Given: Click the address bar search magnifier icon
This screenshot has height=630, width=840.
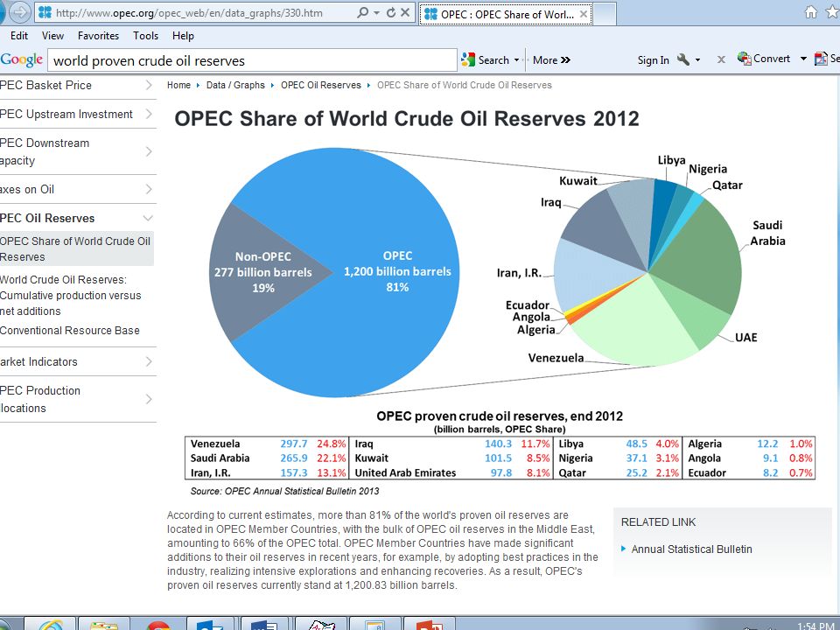Looking at the screenshot, I should (x=362, y=12).
